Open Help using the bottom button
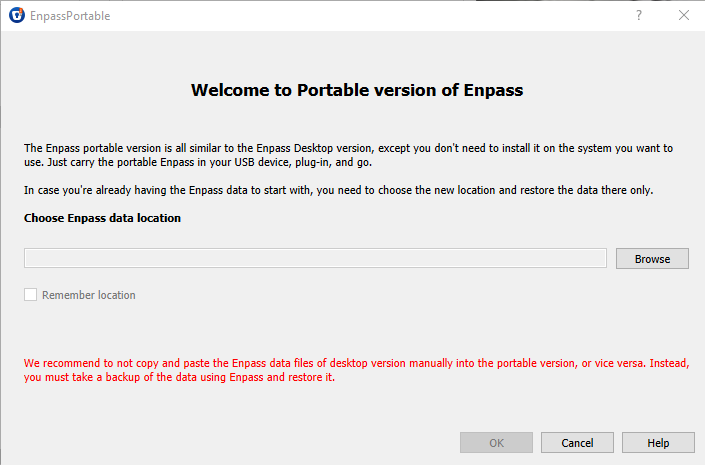The width and height of the screenshot is (705, 465). [x=658, y=443]
